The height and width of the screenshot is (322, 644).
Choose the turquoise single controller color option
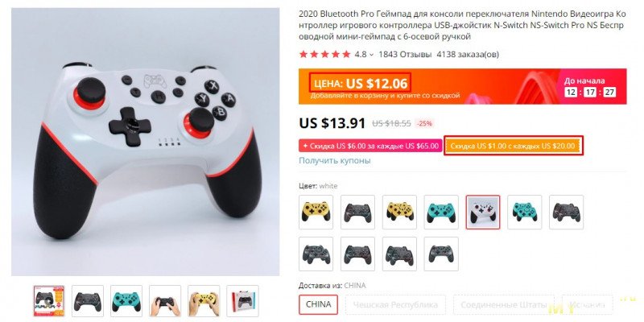pyautogui.click(x=441, y=212)
